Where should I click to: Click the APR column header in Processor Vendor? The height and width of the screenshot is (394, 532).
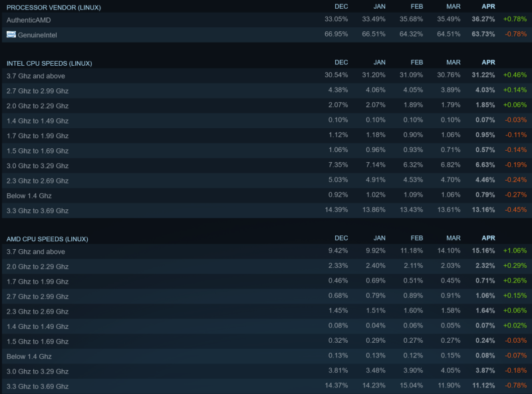(488, 7)
